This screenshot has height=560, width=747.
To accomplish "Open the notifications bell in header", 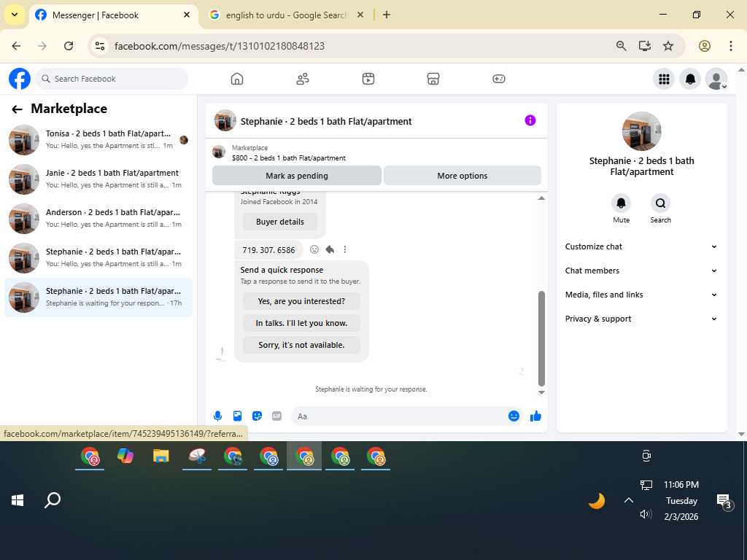I will pyautogui.click(x=690, y=79).
